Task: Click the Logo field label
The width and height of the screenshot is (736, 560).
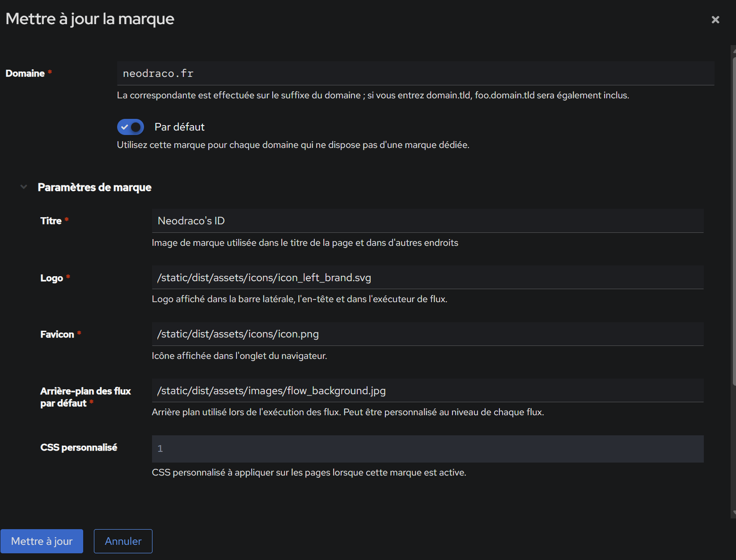Action: click(x=51, y=278)
